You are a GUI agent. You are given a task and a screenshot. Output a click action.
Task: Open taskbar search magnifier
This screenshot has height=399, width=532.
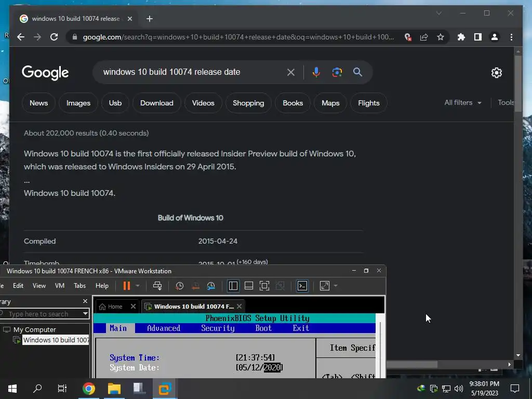(x=37, y=389)
